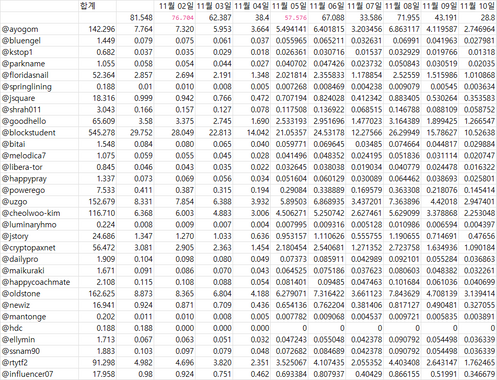This screenshot has height=380, width=497.
Task: Click the @oldstone row label
Action: pos(21,294)
